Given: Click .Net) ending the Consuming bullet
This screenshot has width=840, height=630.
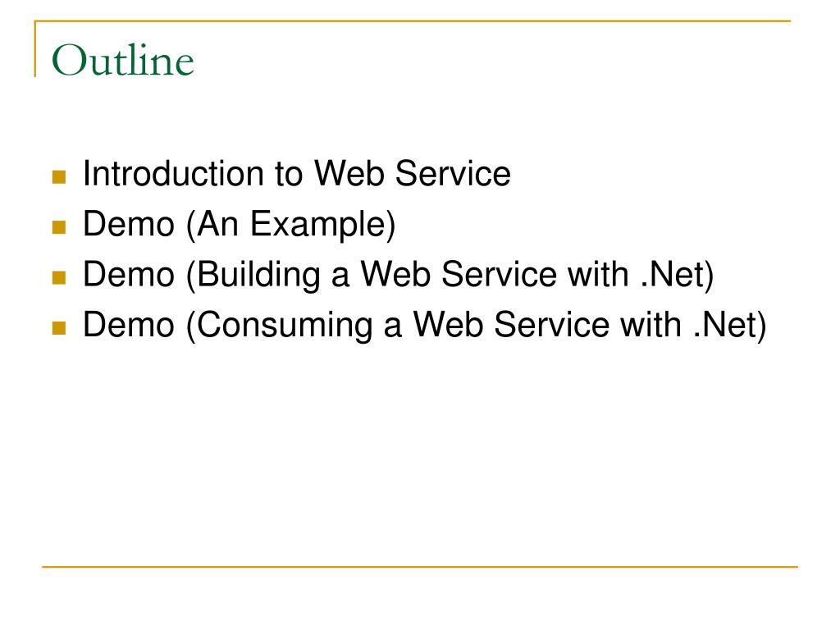Looking at the screenshot, I should click(x=729, y=326).
